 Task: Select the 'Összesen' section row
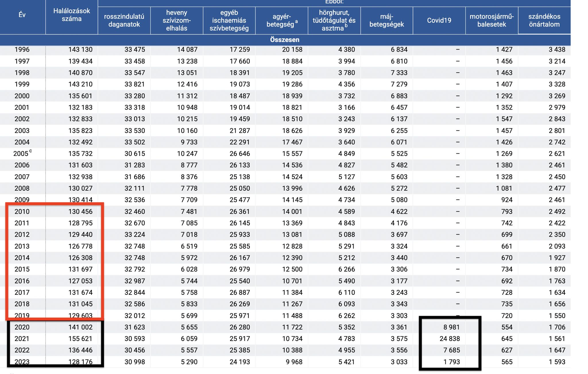pos(285,40)
